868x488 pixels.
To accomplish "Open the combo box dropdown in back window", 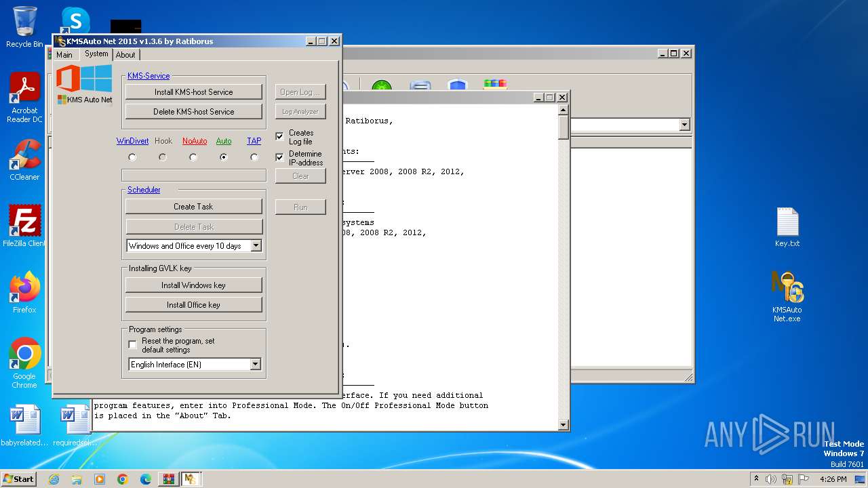I will 684,125.
